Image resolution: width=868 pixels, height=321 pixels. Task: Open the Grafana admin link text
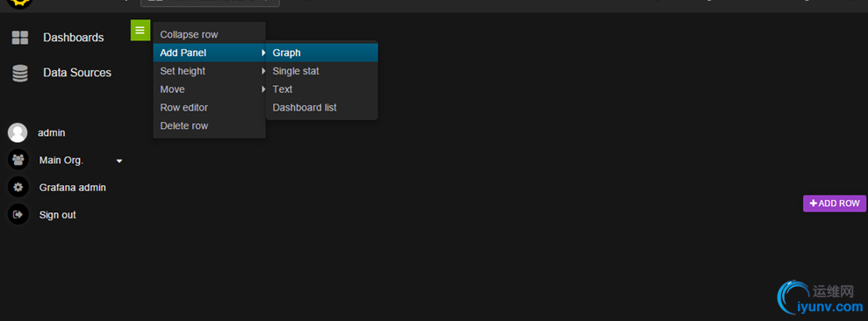tap(73, 188)
